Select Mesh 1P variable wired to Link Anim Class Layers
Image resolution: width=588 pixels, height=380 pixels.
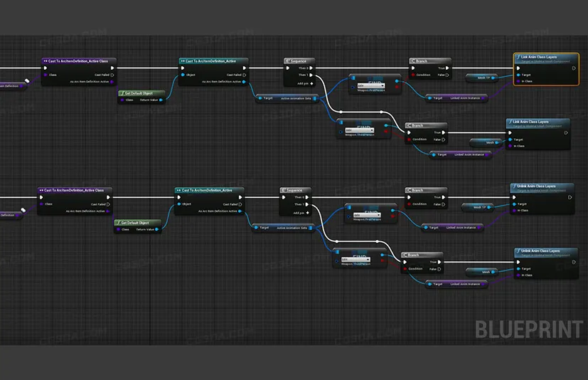[x=482, y=78]
